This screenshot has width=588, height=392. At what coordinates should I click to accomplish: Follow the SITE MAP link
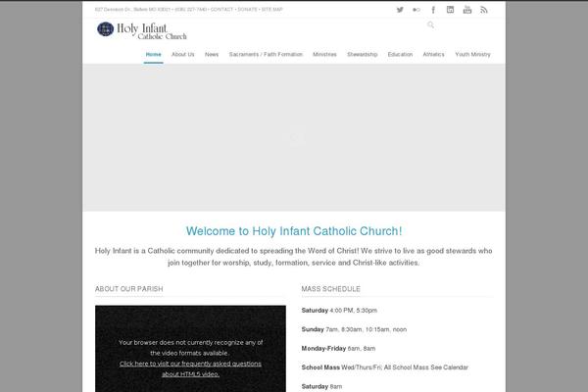click(x=271, y=10)
